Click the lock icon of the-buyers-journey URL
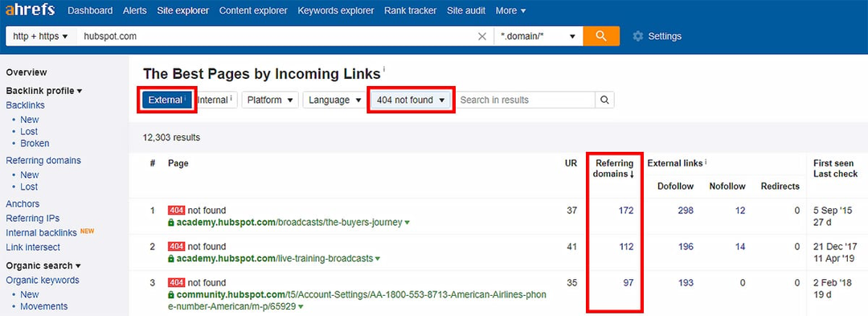Viewport: 868px width, 316px height. pos(171,223)
